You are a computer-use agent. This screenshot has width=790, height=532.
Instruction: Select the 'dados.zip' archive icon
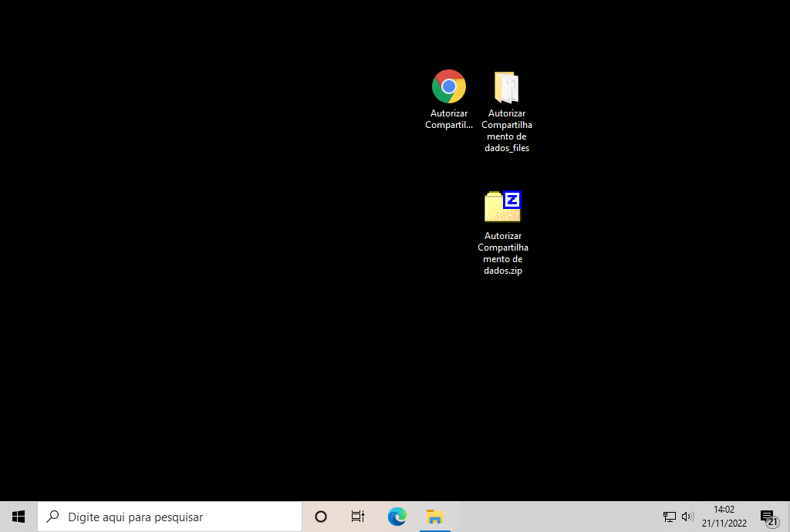coord(503,207)
